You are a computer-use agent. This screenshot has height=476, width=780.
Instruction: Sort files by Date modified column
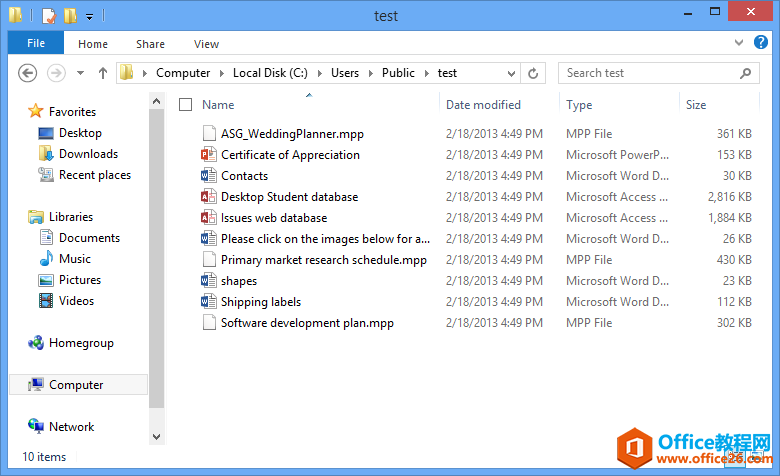click(x=483, y=105)
